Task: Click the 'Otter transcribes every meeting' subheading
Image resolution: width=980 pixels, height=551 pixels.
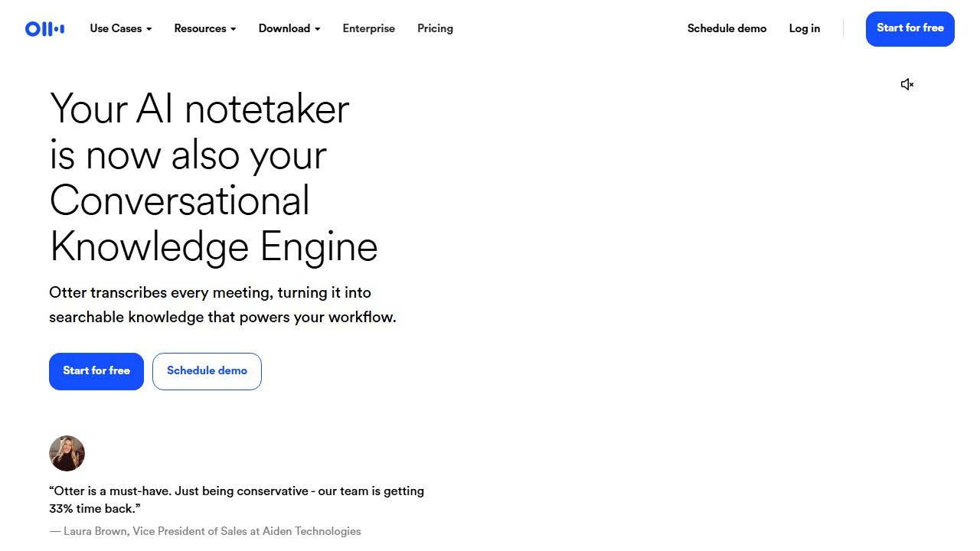Action: point(223,305)
